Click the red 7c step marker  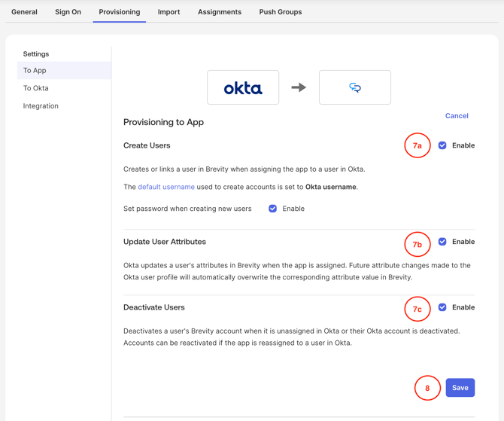point(417,309)
